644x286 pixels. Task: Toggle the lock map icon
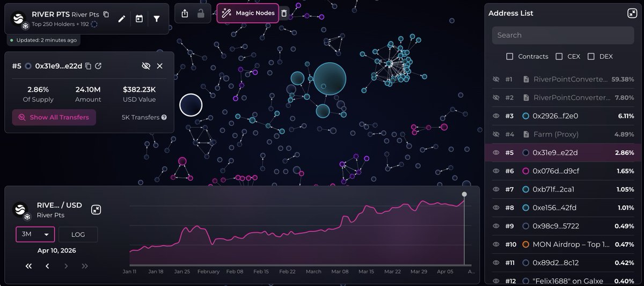[x=201, y=13]
